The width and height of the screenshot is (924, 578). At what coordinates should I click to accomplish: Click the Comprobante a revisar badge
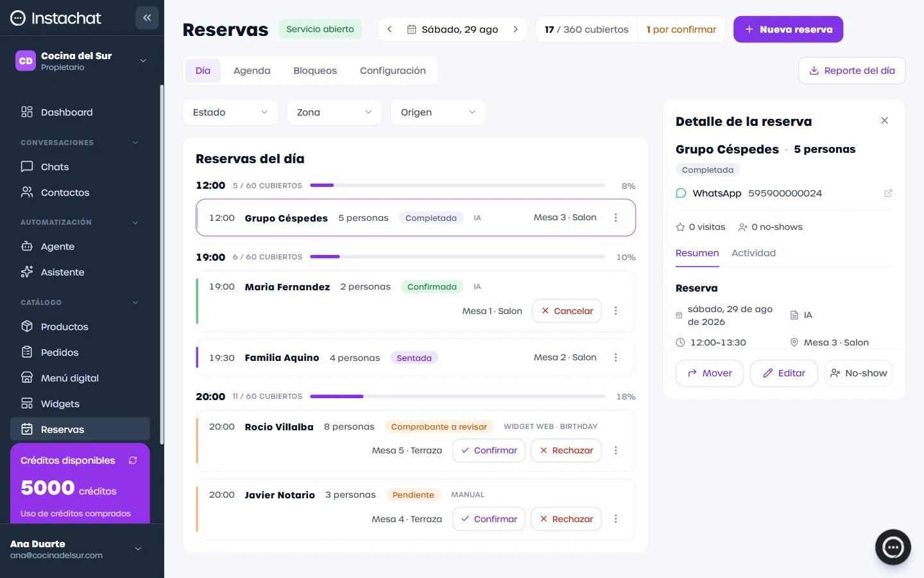tap(439, 427)
